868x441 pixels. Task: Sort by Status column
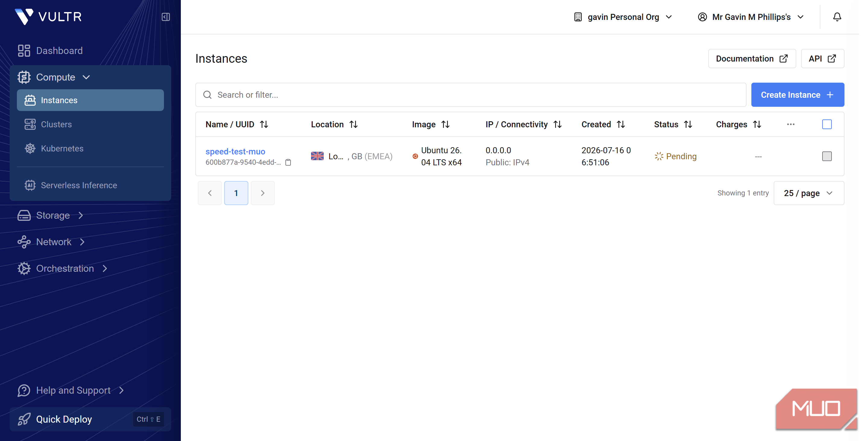[x=688, y=124]
